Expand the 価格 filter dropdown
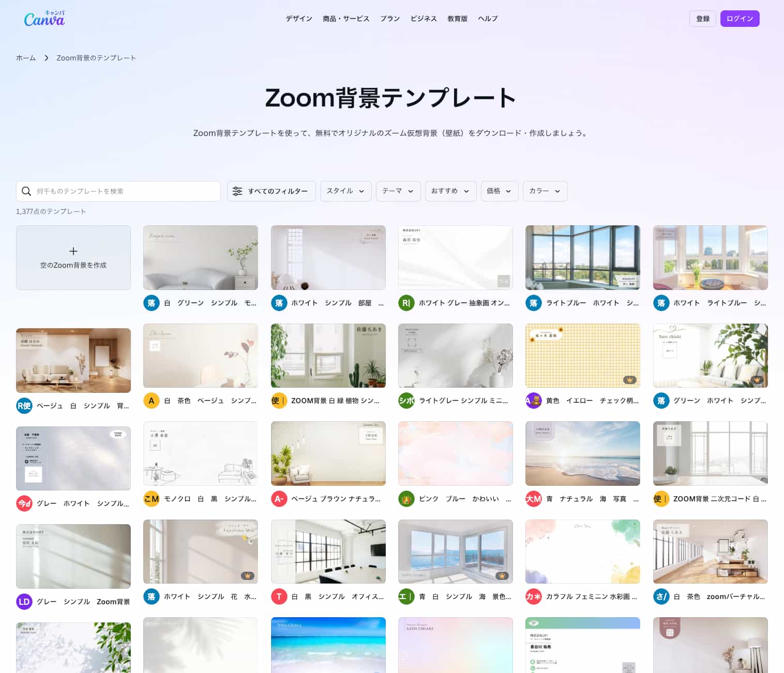Viewport: 784px width, 673px height. click(500, 191)
